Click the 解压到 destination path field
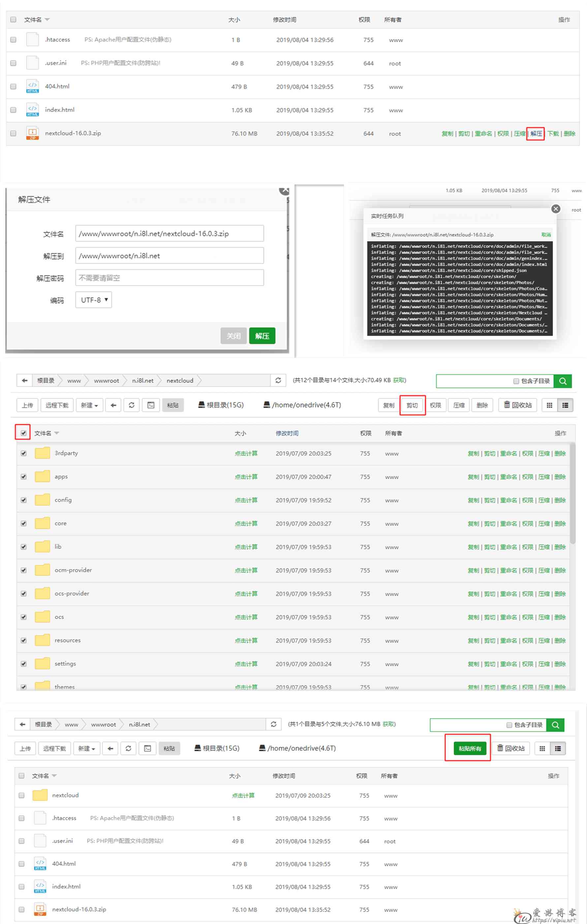 [x=170, y=255]
